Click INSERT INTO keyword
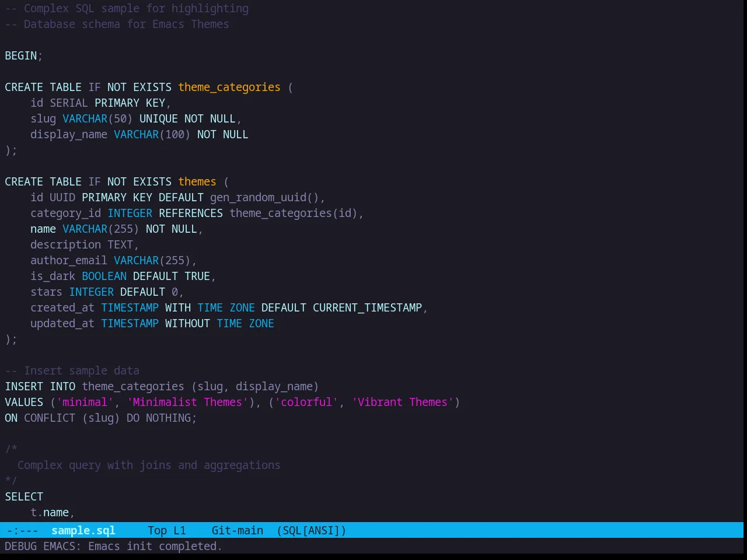Image resolution: width=747 pixels, height=560 pixels. tap(40, 386)
